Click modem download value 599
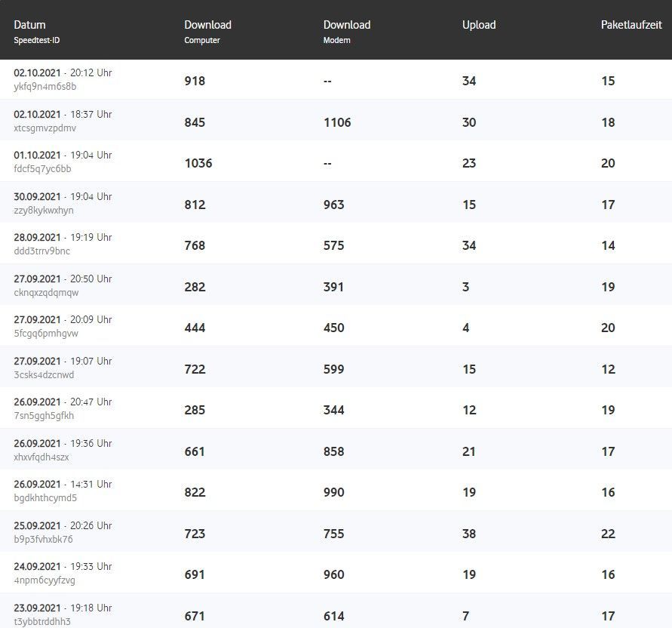Viewport: 672px width, 628px height. point(334,369)
